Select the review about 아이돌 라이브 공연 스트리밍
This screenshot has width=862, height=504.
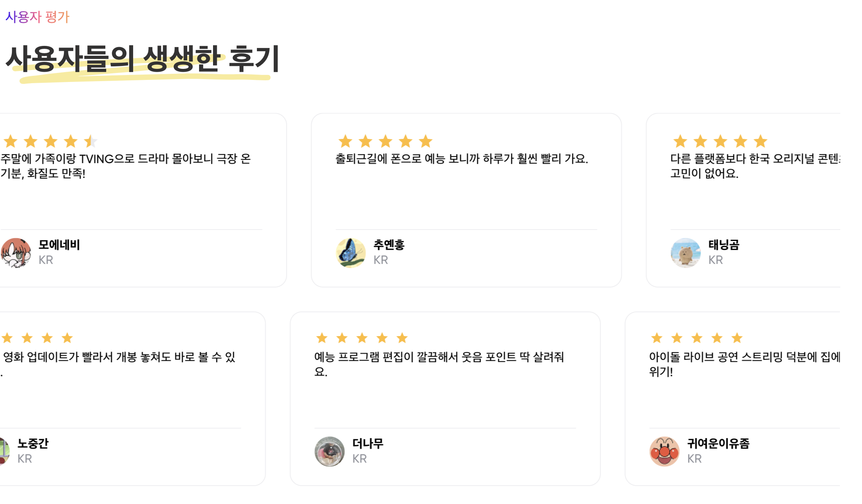744,364
